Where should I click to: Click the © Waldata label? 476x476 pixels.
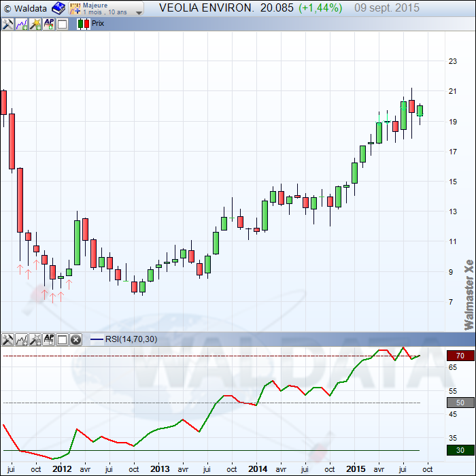(26, 8)
